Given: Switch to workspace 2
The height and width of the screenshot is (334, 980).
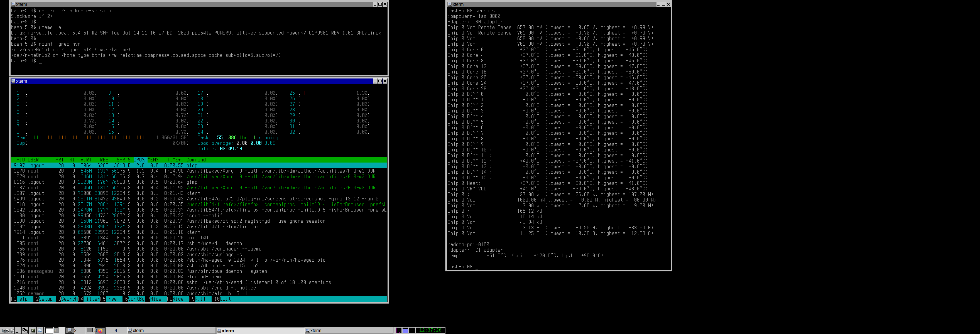Looking at the screenshot, I should click(75, 331).
